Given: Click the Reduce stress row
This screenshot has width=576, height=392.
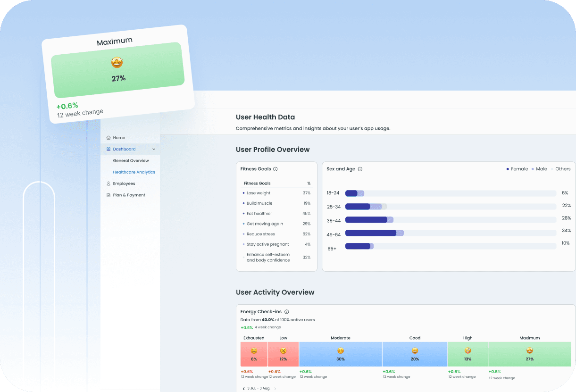Looking at the screenshot, I should tap(276, 234).
